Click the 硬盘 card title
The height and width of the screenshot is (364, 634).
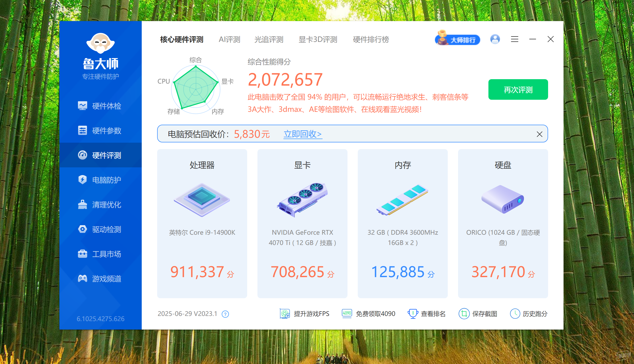point(503,165)
